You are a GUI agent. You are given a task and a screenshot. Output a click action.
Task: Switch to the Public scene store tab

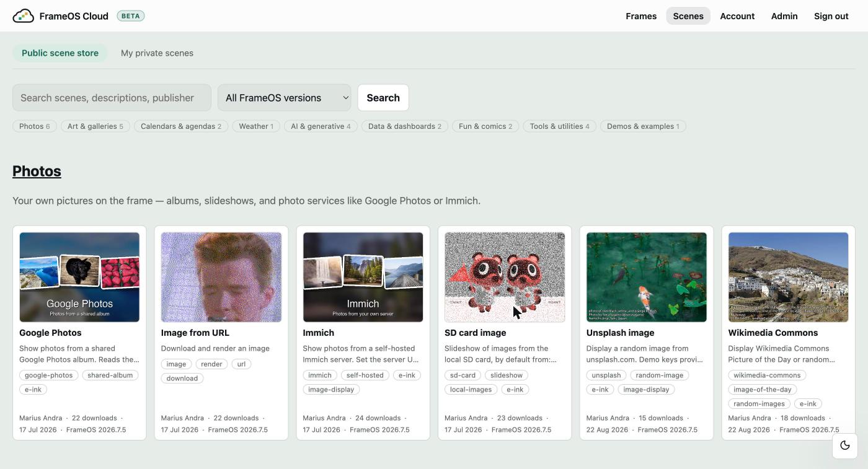[60, 53]
